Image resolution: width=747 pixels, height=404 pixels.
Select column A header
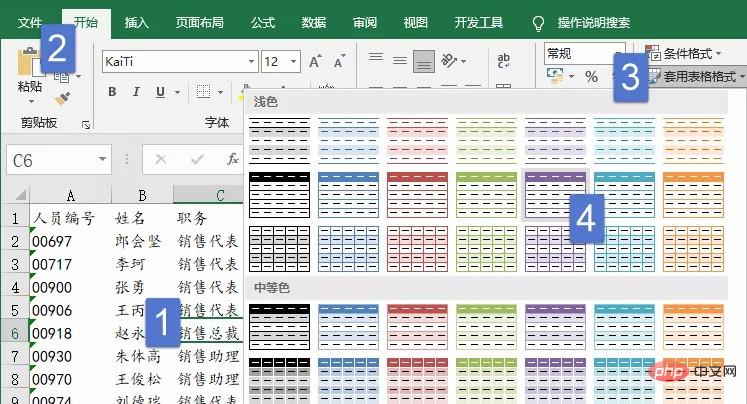tap(71, 195)
